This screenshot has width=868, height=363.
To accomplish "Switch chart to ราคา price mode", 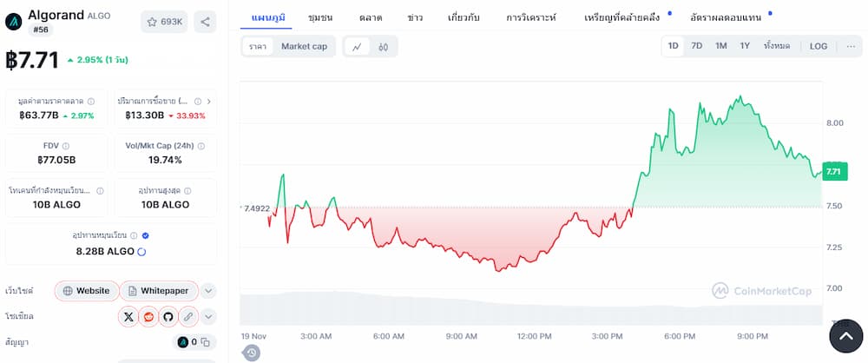I will [x=258, y=47].
